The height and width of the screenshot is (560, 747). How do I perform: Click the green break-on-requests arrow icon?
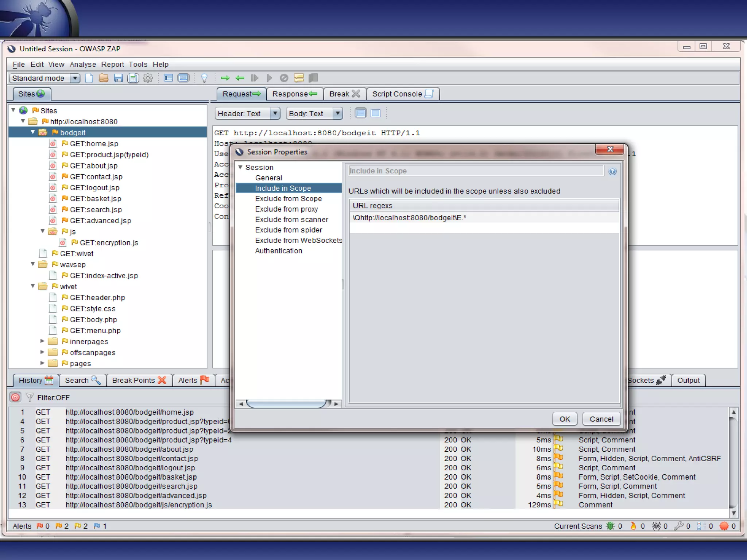pyautogui.click(x=225, y=78)
